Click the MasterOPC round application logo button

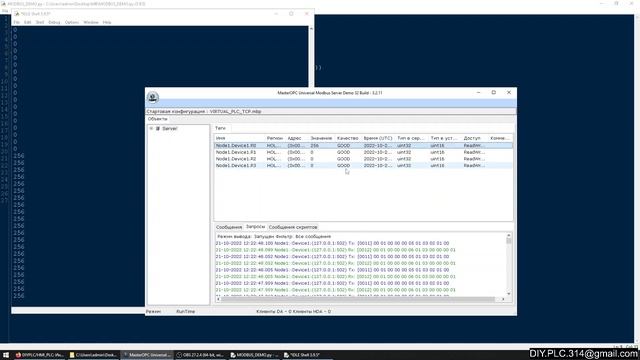pos(153,97)
